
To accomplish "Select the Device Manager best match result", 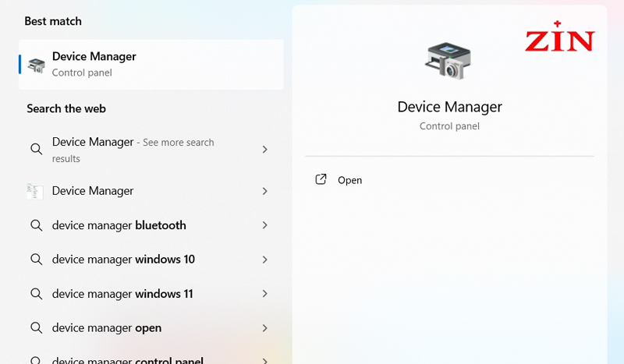I will tap(151, 65).
